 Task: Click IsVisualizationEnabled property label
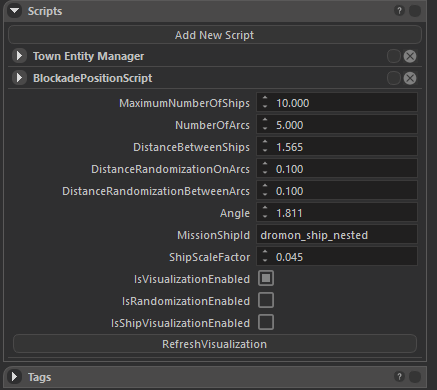(192, 279)
